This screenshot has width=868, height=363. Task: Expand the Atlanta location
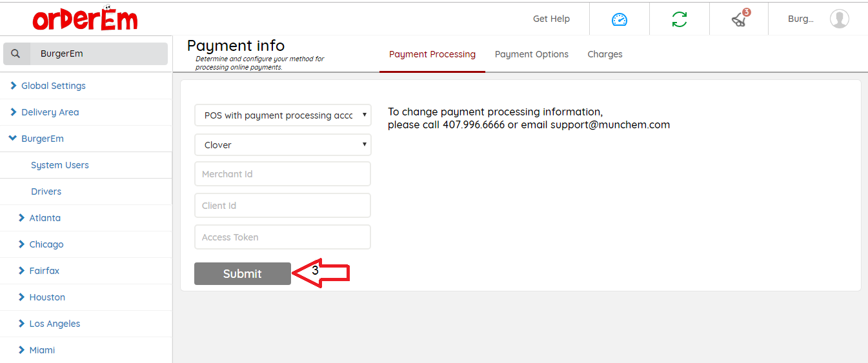(45, 218)
